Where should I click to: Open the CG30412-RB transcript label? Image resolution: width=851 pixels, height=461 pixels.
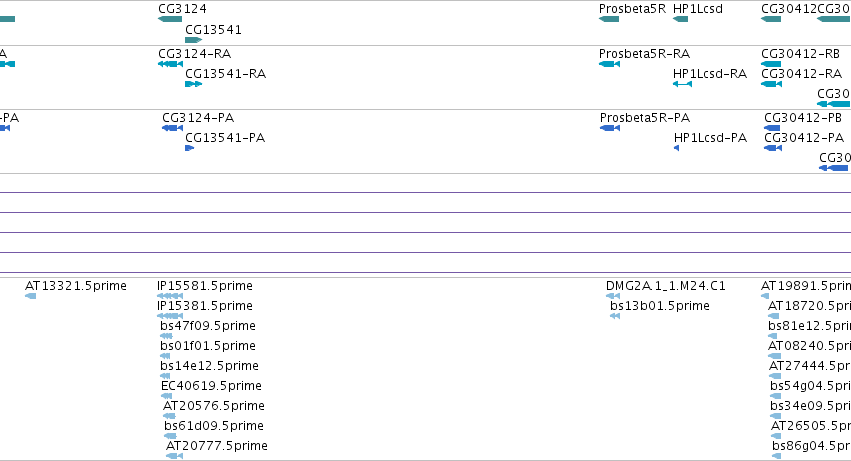pyautogui.click(x=801, y=54)
